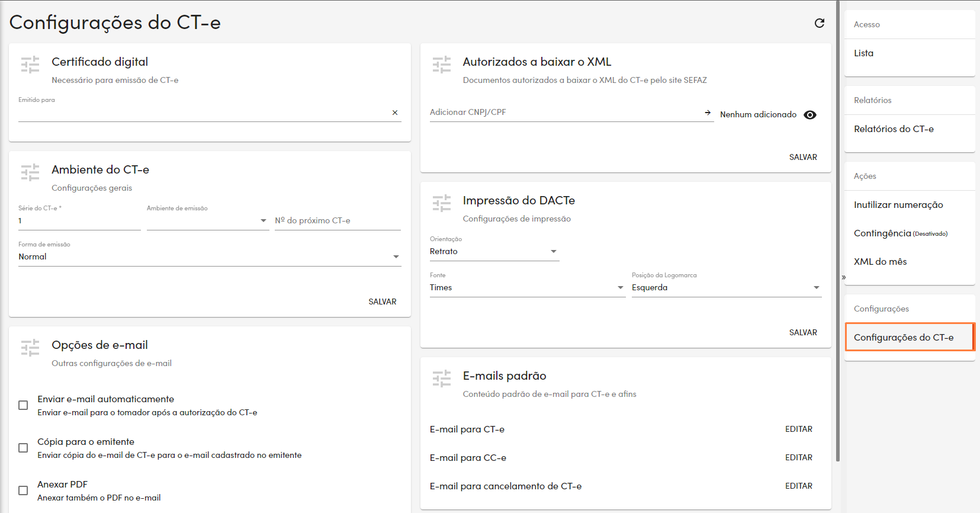Save the Ambiente do CT-e settings
Image resolution: width=980 pixels, height=513 pixels.
[383, 302]
